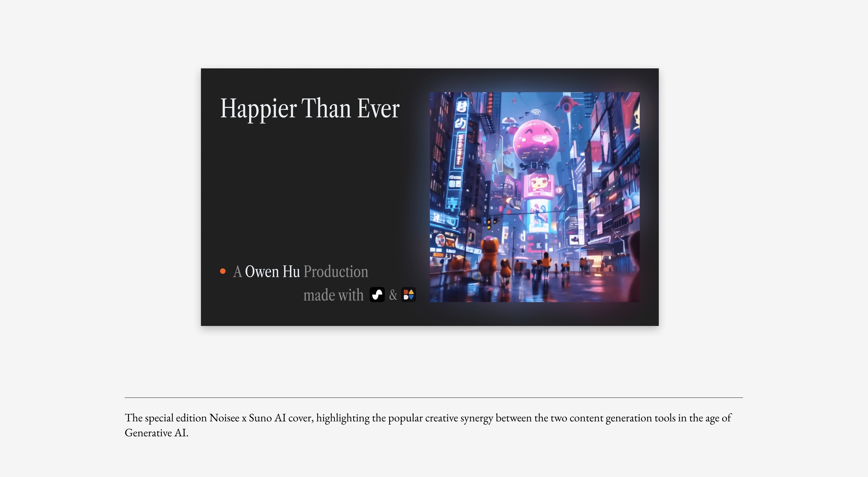Screen dimensions: 868x477
Task: Open the neon city cover artwork
Action: click(x=534, y=197)
